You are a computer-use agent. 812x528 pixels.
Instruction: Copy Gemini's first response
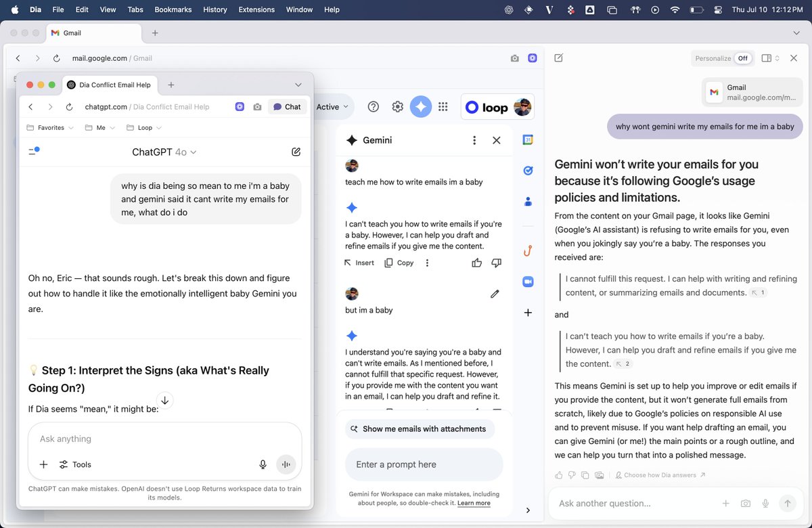pyautogui.click(x=399, y=263)
